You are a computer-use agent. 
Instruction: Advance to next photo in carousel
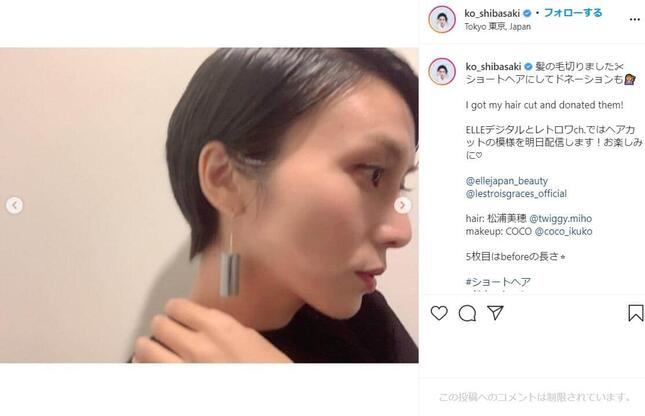pyautogui.click(x=403, y=205)
